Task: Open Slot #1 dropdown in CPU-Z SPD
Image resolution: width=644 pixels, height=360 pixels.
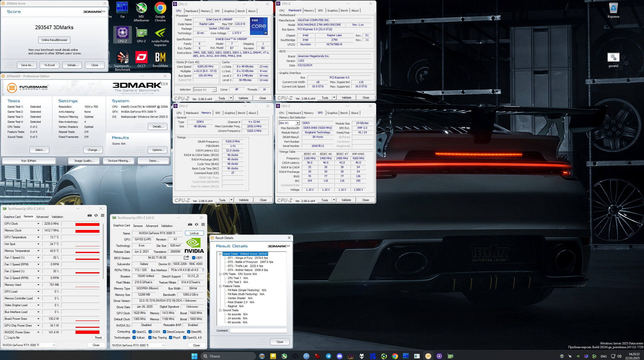Action: click(289, 123)
